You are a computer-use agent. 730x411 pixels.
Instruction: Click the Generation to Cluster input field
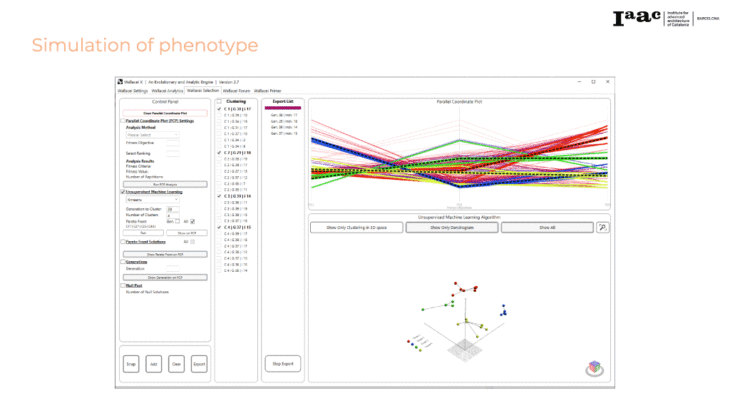point(172,209)
